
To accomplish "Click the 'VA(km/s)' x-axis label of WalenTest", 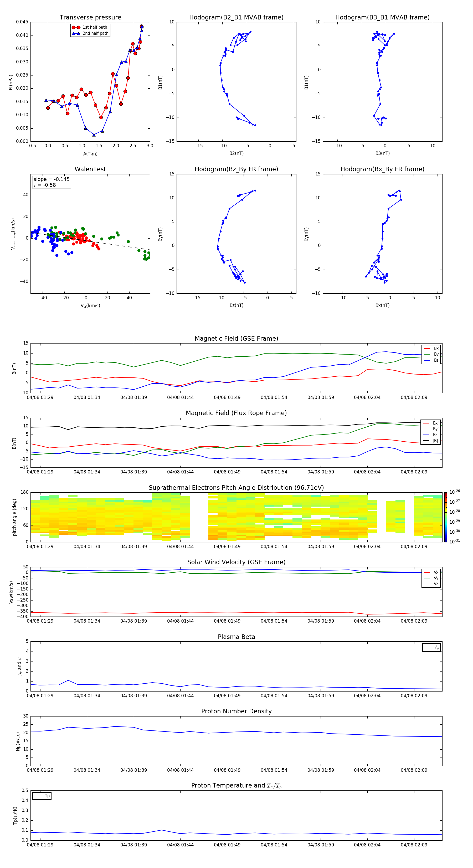I will click(90, 306).
